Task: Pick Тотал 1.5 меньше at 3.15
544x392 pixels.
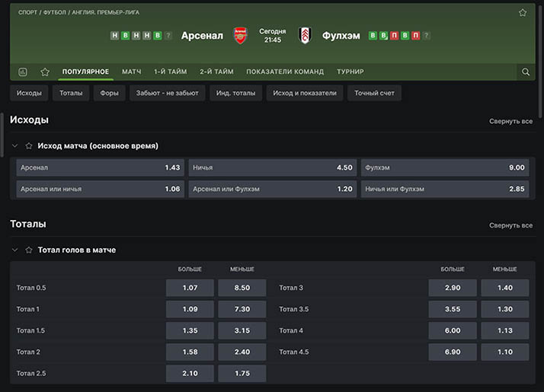Action: [242, 330]
